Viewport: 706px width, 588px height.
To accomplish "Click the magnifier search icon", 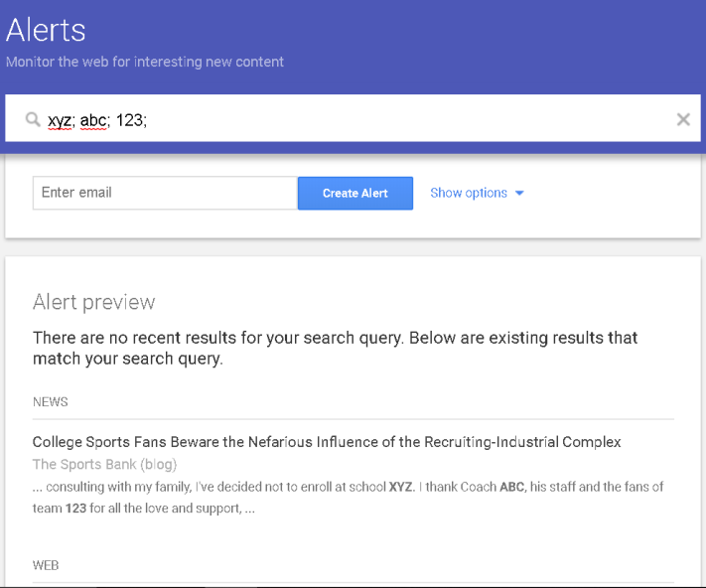I will point(33,120).
